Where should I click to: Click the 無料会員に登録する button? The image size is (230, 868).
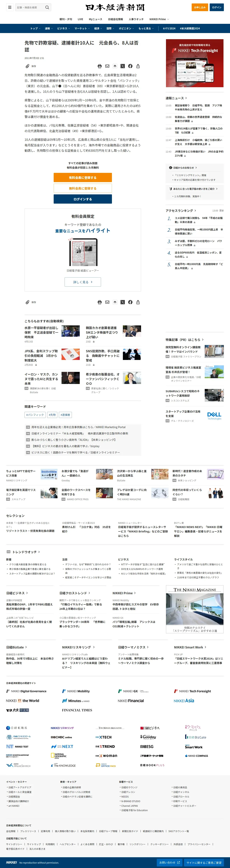click(83, 188)
